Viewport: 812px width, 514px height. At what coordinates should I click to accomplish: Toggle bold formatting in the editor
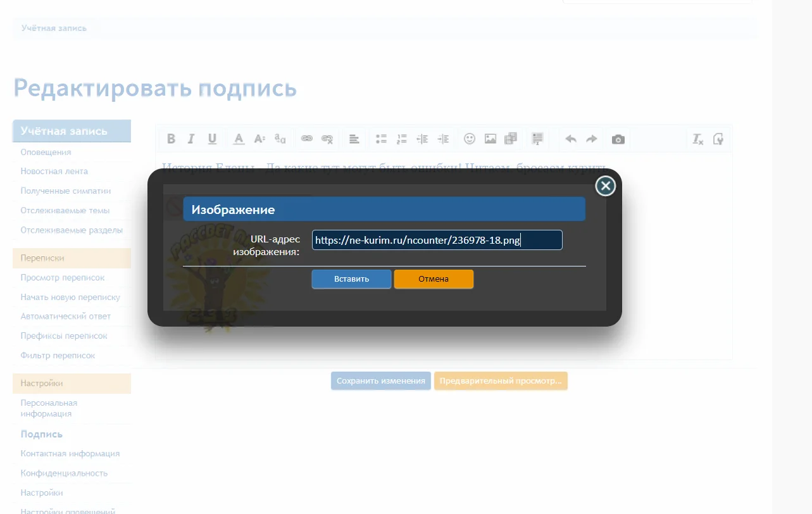click(170, 139)
